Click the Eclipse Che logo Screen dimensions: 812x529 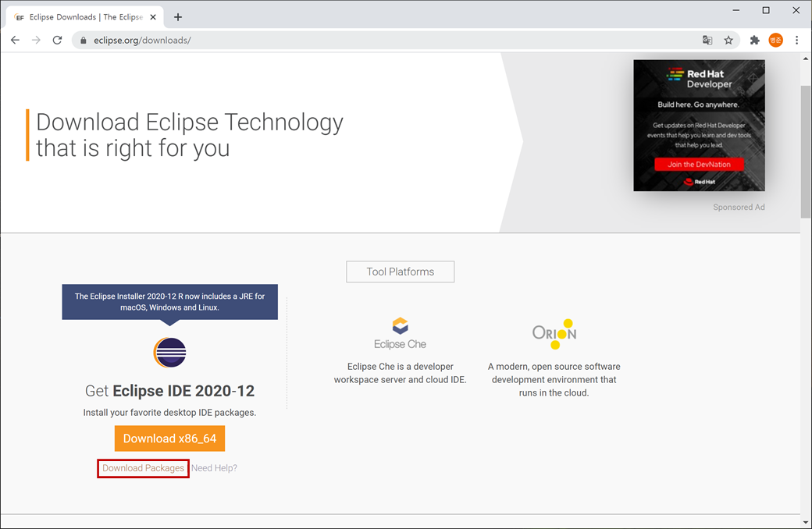tap(400, 334)
